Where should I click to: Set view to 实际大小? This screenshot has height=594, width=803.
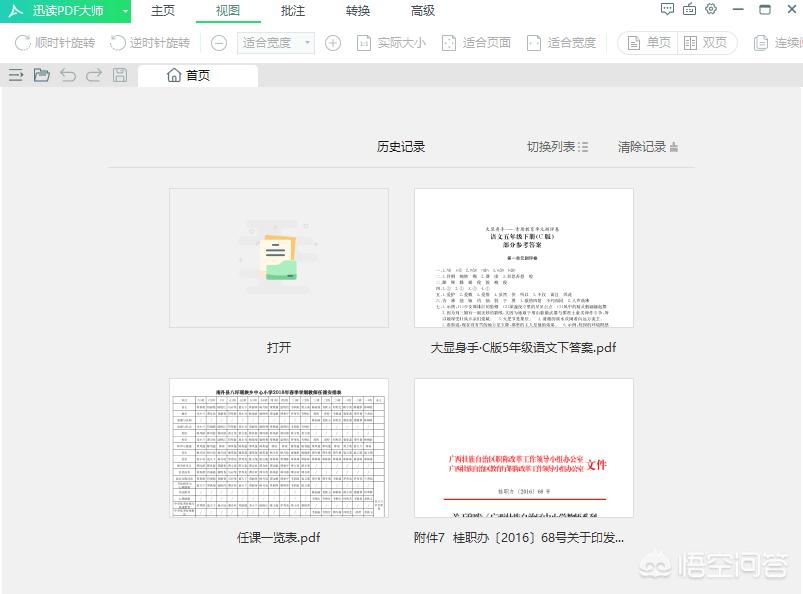(391, 43)
